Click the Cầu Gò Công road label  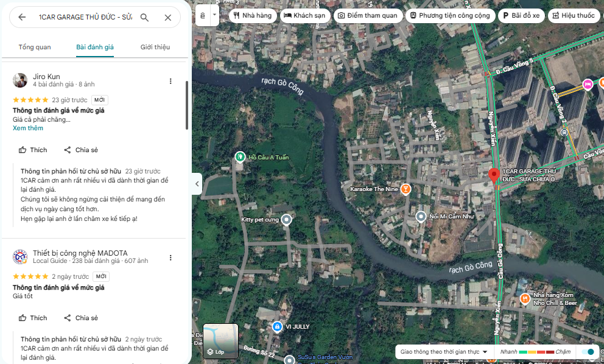click(x=500, y=261)
